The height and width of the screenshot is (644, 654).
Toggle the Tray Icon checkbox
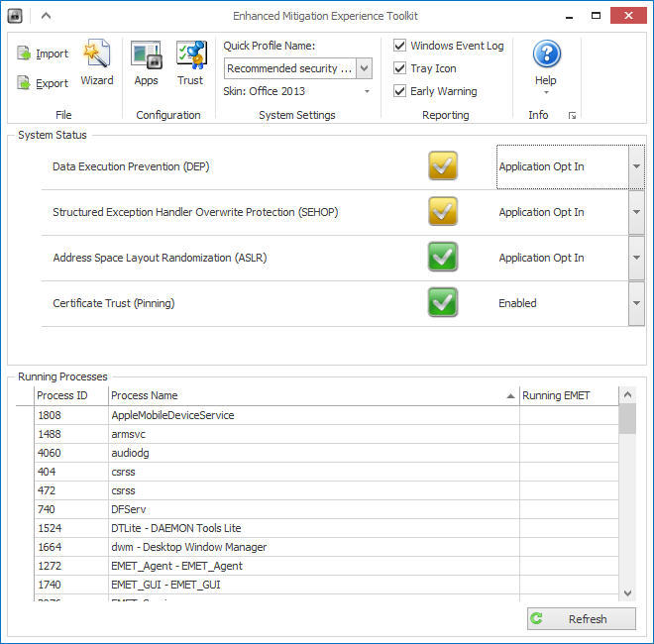tap(399, 68)
